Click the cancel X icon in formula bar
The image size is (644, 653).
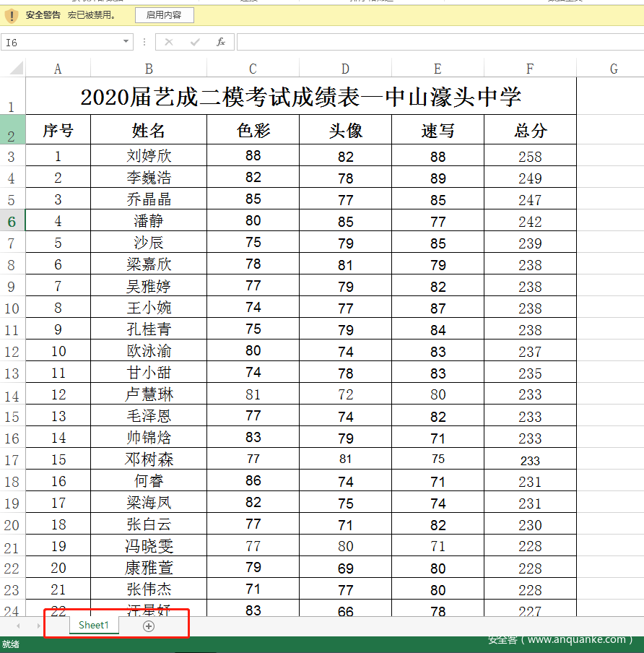coord(169,43)
